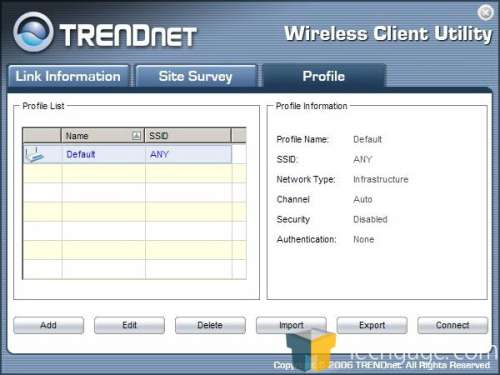Screen dimensions: 500x375
Task: Click the wireless adapter icon beside Default
Action: click(34, 155)
